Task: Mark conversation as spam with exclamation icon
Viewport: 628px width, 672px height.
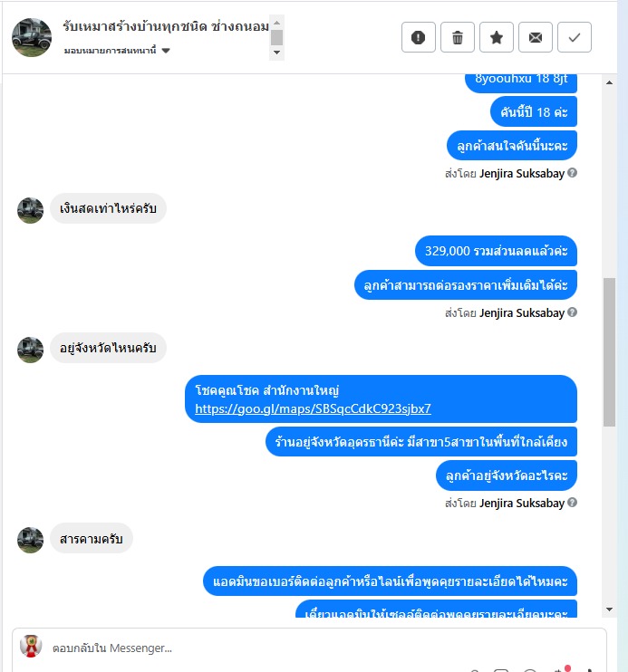Action: point(419,37)
